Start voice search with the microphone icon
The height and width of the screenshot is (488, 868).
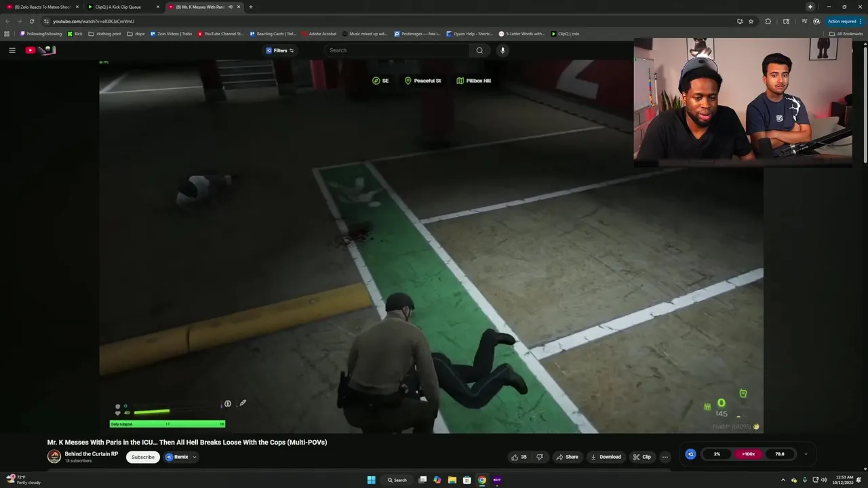click(502, 50)
